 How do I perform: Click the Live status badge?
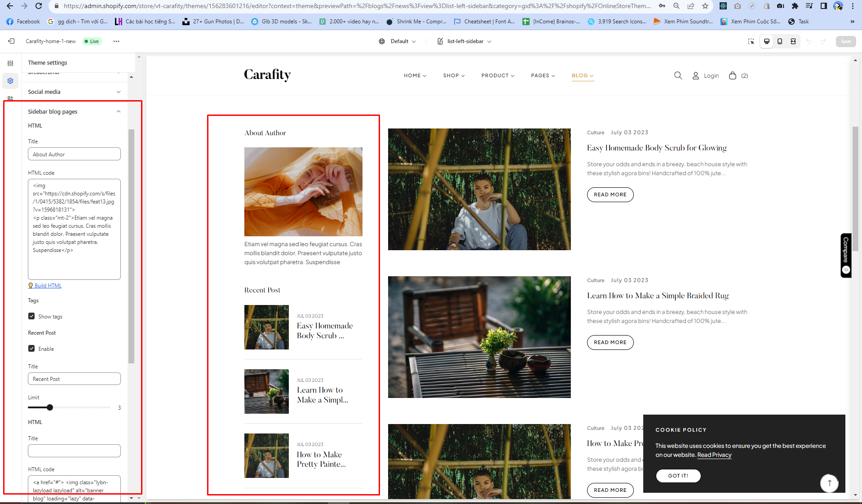click(x=92, y=41)
